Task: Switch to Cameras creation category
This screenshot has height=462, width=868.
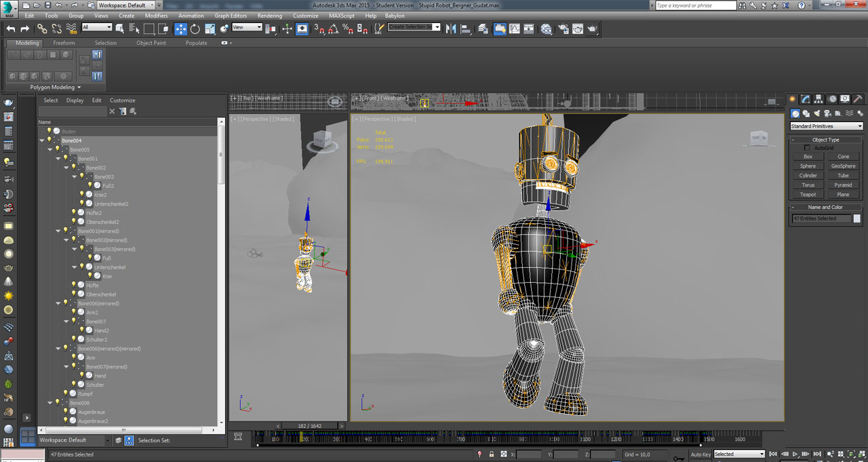Action: [828, 113]
